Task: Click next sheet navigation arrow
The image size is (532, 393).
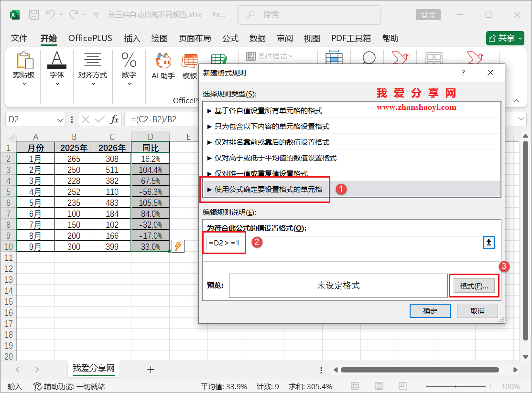Action: coord(37,370)
